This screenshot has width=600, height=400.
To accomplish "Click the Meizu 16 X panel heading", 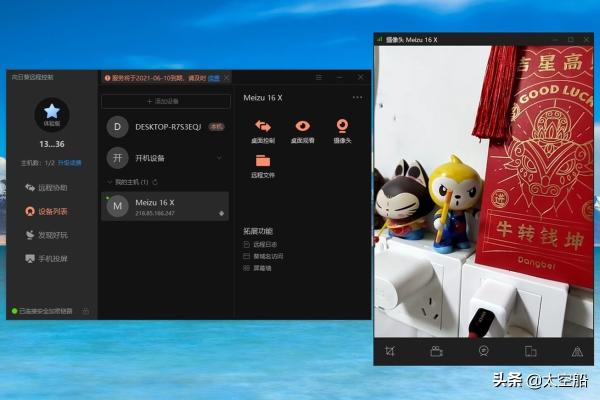I will click(x=263, y=98).
